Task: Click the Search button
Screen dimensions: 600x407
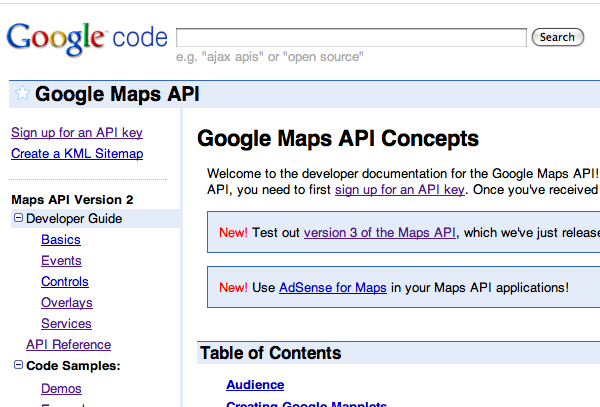Action: [558, 37]
